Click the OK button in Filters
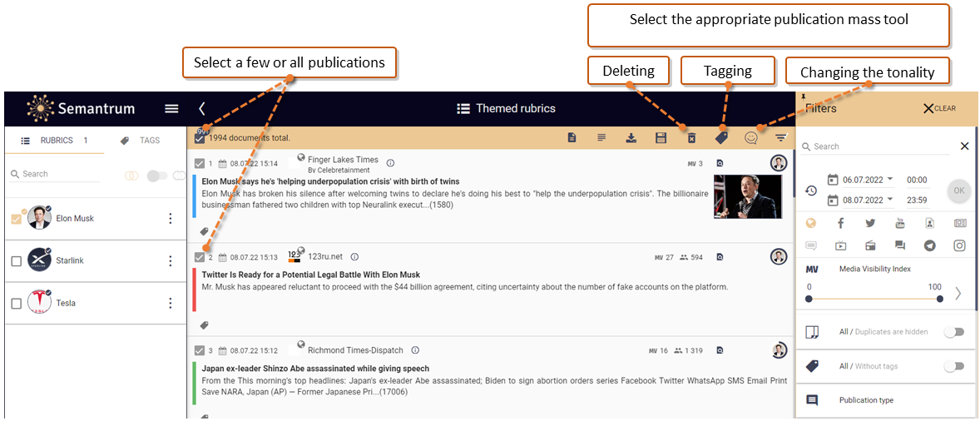The image size is (980, 421). (x=958, y=191)
